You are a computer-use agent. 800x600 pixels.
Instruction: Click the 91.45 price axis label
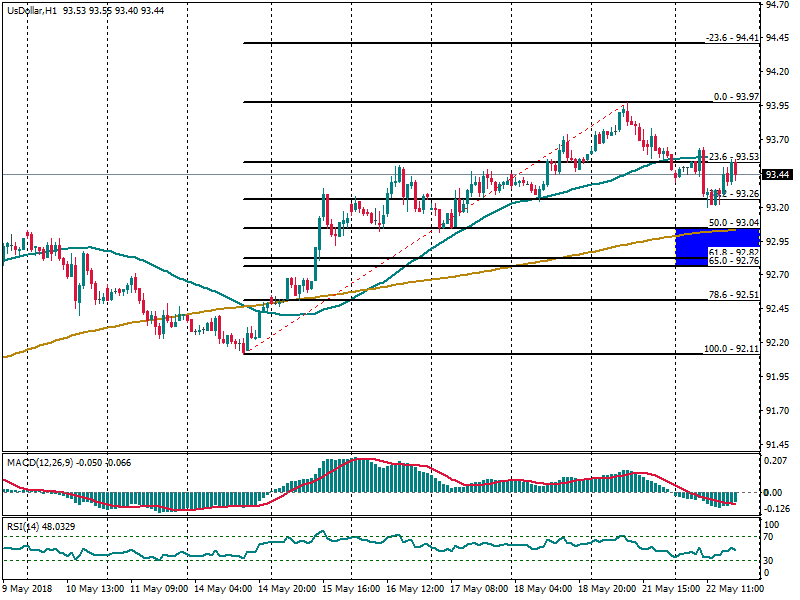point(780,445)
